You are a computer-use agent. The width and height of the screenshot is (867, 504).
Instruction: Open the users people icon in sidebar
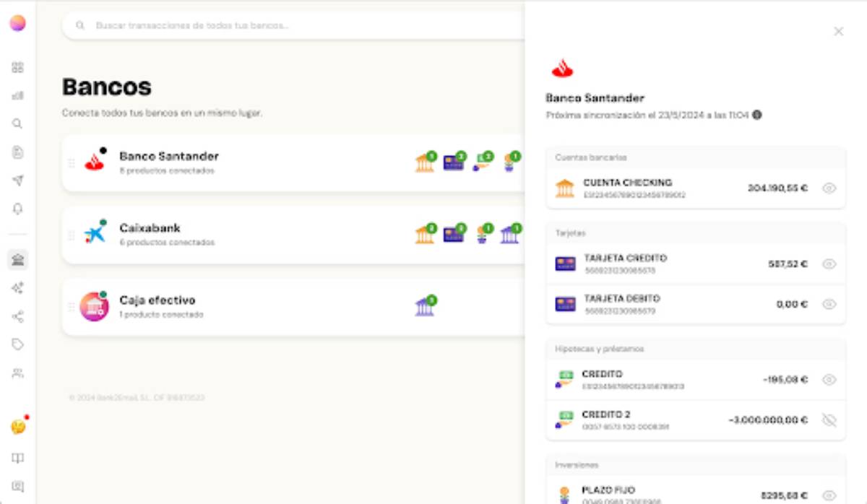point(18,373)
